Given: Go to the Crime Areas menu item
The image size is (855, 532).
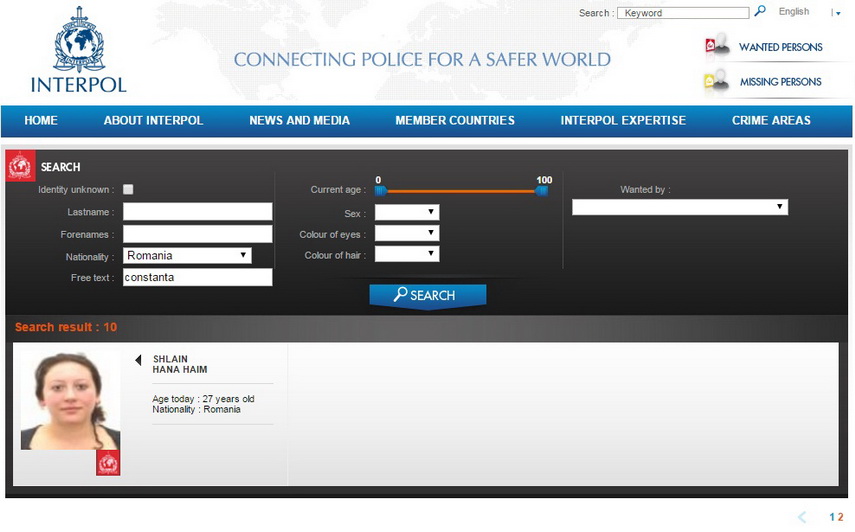Looking at the screenshot, I should pos(770,120).
